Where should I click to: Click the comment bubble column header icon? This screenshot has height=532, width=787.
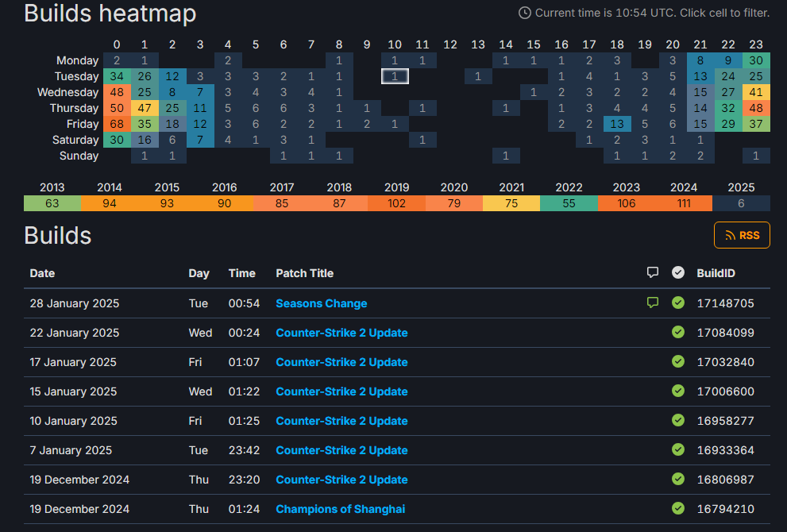tap(653, 273)
